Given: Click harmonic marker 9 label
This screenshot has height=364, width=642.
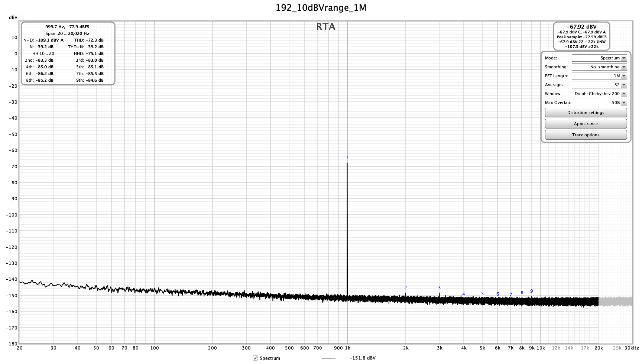Looking at the screenshot, I should point(531,291).
